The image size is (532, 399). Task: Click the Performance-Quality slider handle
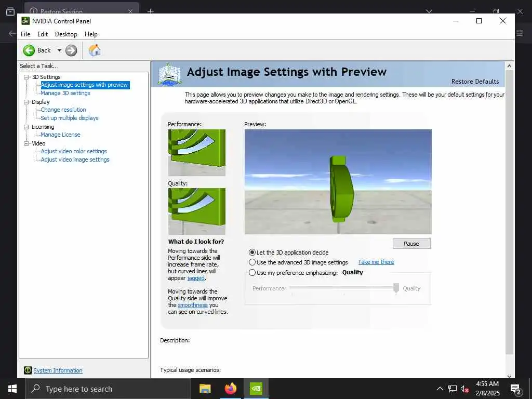tap(396, 288)
